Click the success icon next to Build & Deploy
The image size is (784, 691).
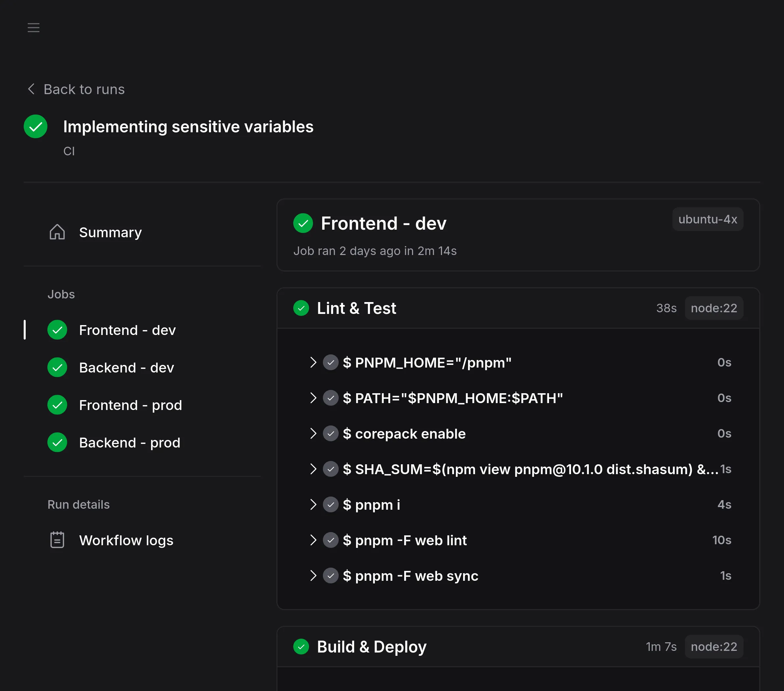coord(301,647)
